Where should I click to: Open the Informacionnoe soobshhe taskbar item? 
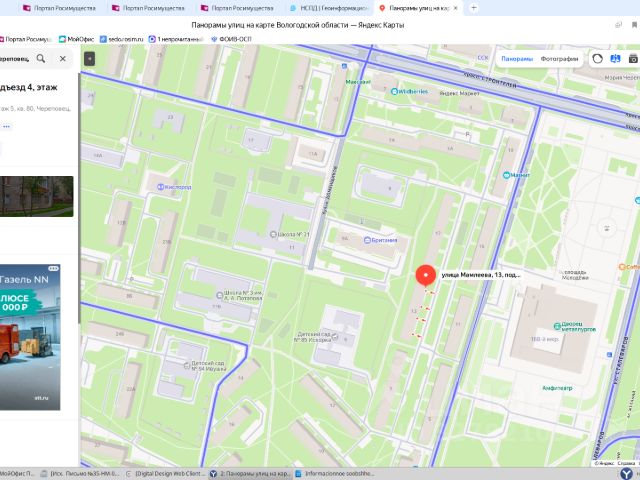(x=335, y=473)
